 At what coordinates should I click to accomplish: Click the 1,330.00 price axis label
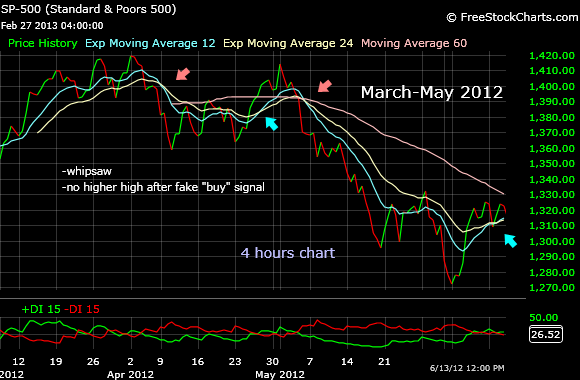(x=552, y=195)
